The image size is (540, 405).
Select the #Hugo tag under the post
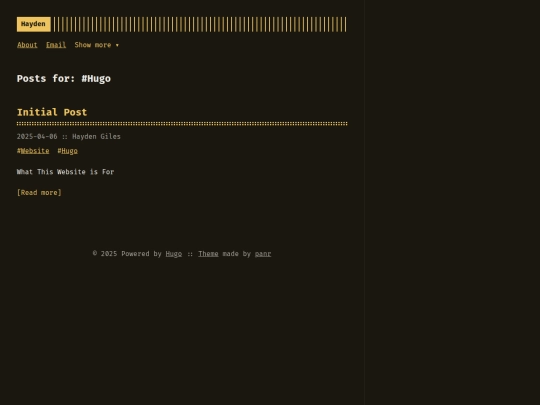68,151
